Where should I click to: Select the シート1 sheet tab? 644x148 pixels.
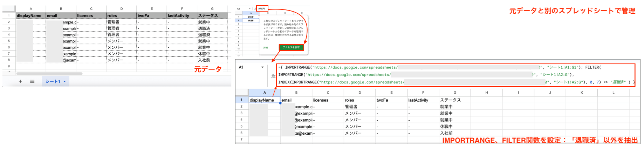click(55, 81)
